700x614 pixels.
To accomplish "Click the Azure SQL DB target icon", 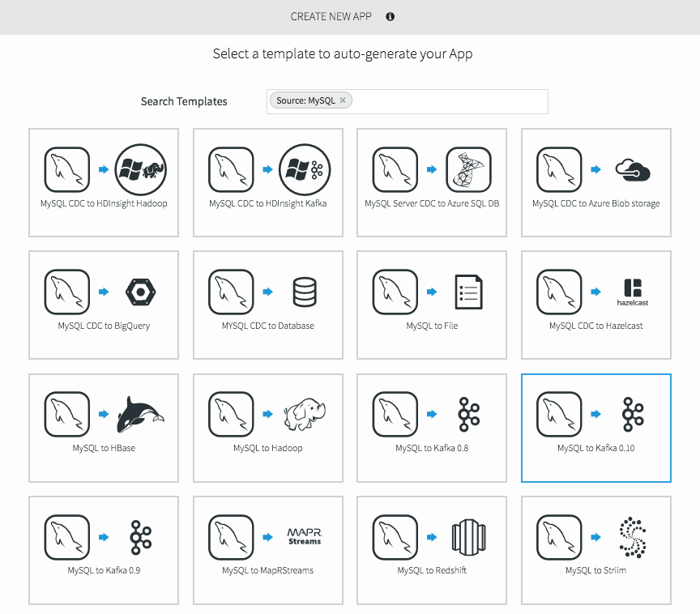I will tap(469, 169).
